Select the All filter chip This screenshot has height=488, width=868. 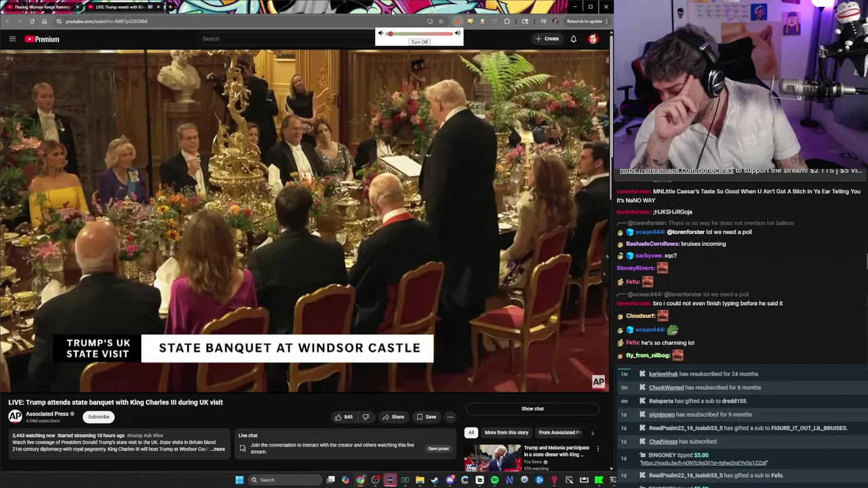tap(471, 432)
